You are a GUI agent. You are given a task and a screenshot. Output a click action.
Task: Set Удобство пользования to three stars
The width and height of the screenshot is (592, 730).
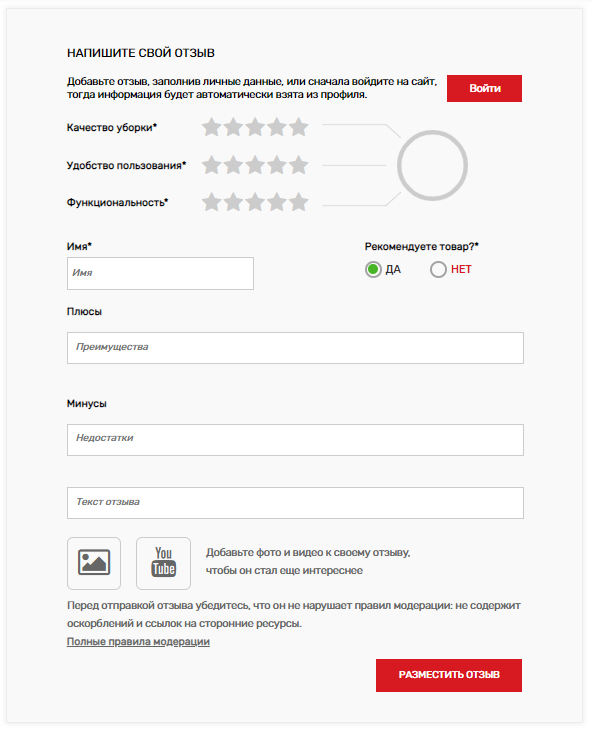click(255, 165)
